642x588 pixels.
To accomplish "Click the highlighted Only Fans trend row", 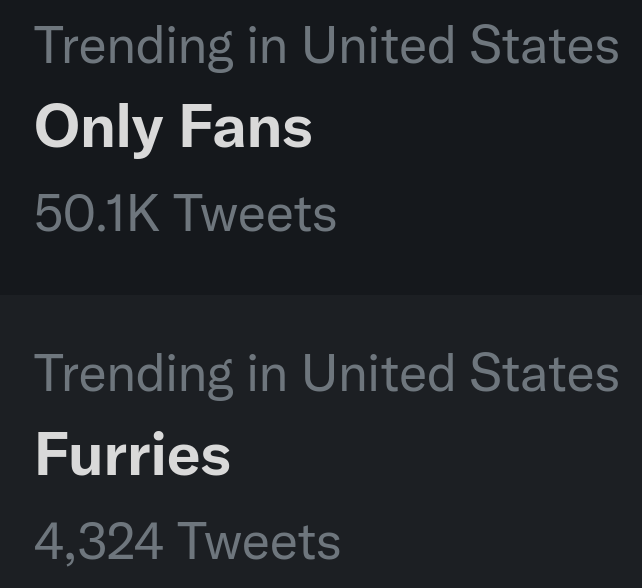I will pos(480,150).
